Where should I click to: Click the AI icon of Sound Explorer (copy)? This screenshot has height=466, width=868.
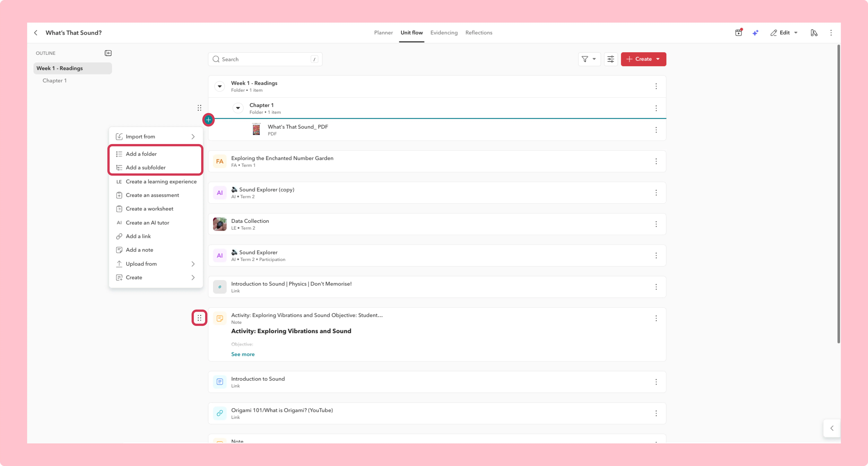pyautogui.click(x=220, y=193)
